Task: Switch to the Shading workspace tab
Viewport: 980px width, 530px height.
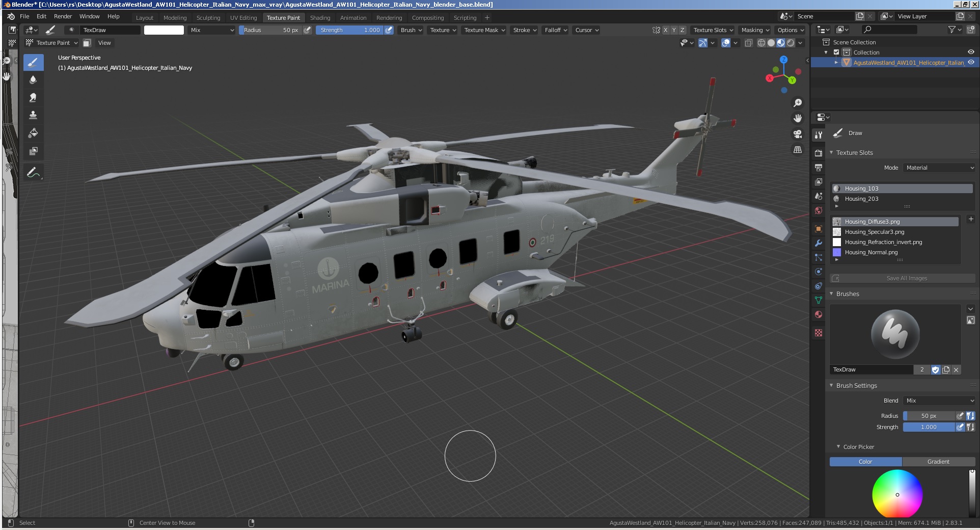Action: pos(320,18)
